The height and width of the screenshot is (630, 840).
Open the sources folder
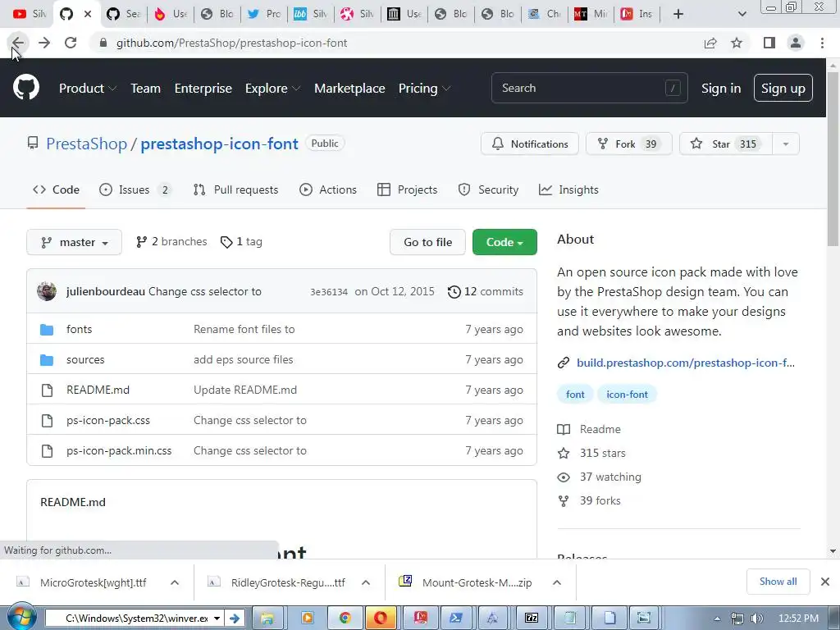tap(85, 359)
